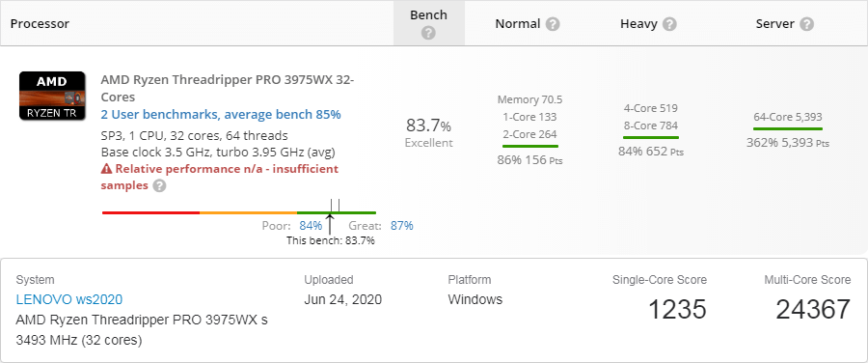Screen dimensions: 868x363
Task: Click the green section of the performance bar
Action: (337, 212)
